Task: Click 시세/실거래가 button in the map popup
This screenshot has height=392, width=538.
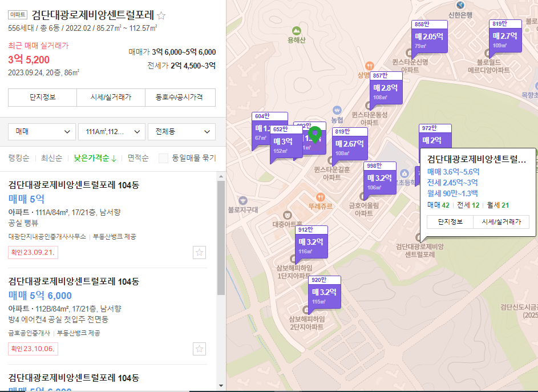Action: coord(501,222)
